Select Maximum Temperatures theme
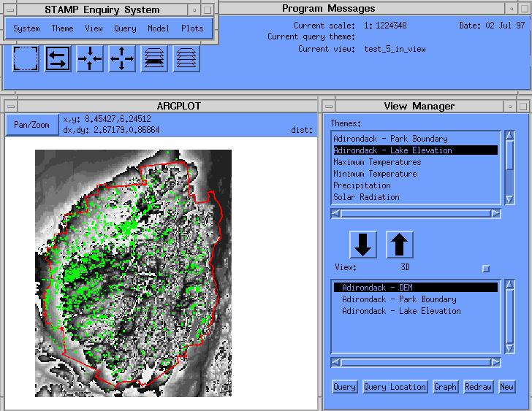This screenshot has height=411, width=532. [x=415, y=162]
